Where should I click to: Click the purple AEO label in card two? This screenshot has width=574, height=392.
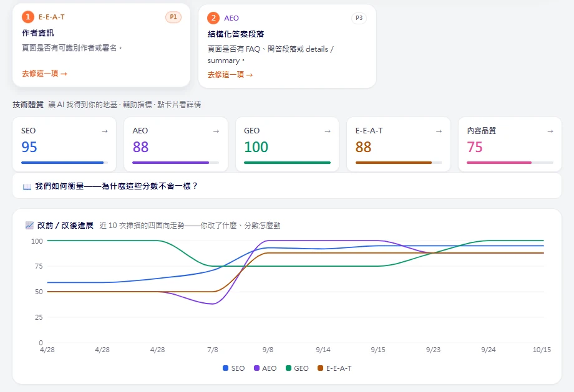231,18
